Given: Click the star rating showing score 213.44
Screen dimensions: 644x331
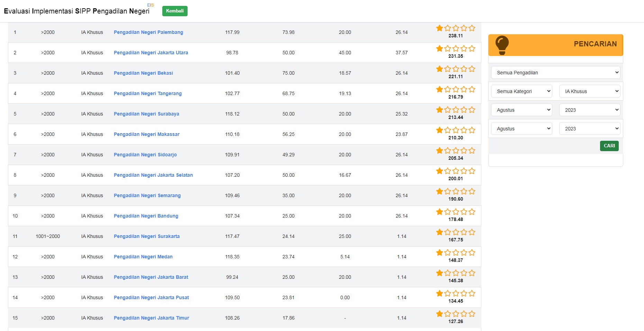Looking at the screenshot, I should (455, 110).
